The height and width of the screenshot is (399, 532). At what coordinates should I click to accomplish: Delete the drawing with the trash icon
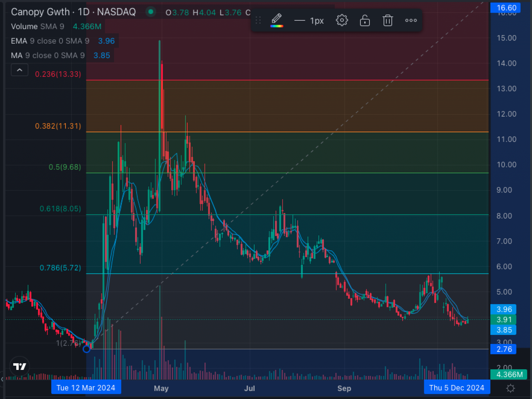point(388,20)
